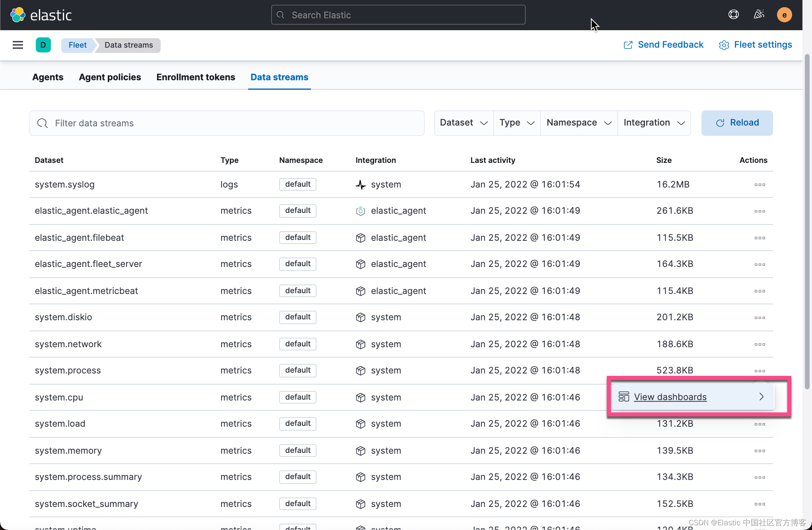The image size is (812, 530).
Task: Expand the Namespace filter dropdown
Action: (x=579, y=123)
